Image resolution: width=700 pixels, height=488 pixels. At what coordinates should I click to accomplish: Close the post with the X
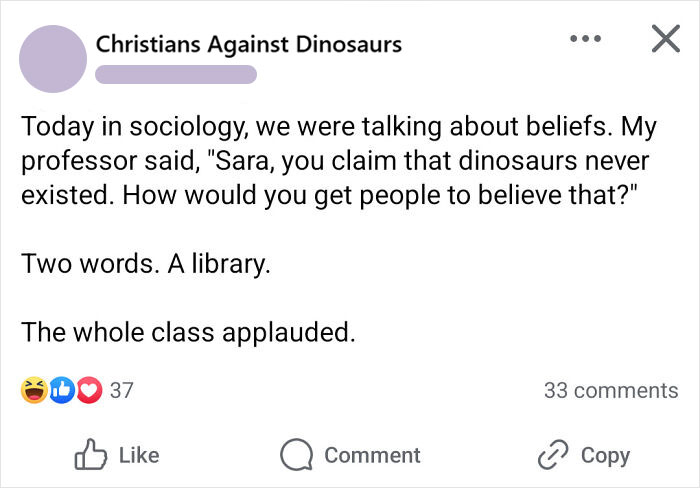pos(665,41)
